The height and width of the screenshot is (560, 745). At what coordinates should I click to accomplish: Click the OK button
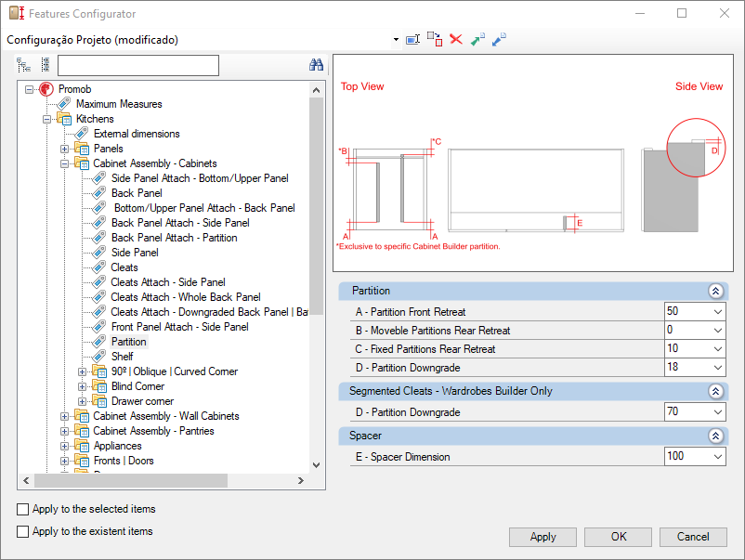pyautogui.click(x=618, y=537)
